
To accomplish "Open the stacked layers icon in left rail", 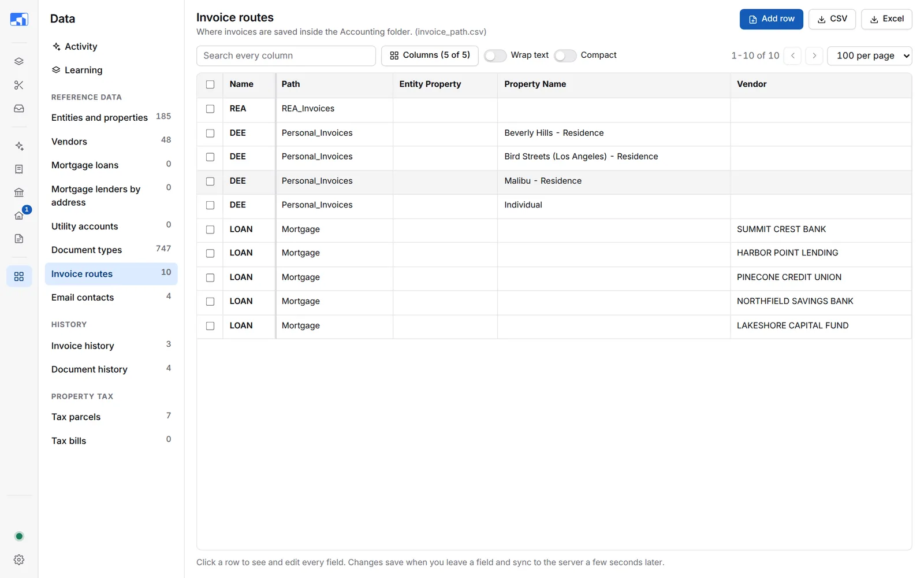I will tap(19, 61).
